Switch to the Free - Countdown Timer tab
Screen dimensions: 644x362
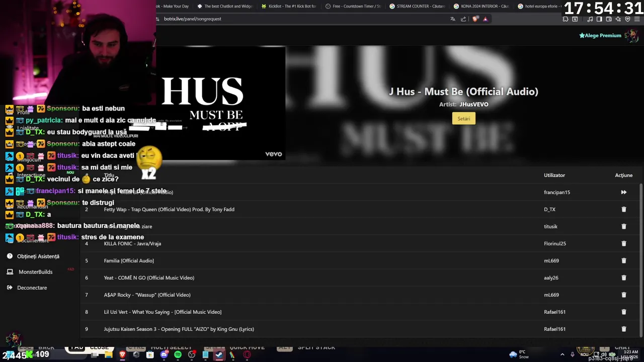click(x=353, y=6)
